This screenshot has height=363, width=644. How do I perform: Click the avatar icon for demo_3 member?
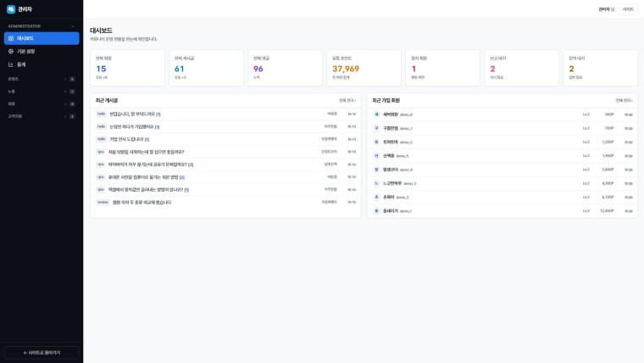click(376, 183)
